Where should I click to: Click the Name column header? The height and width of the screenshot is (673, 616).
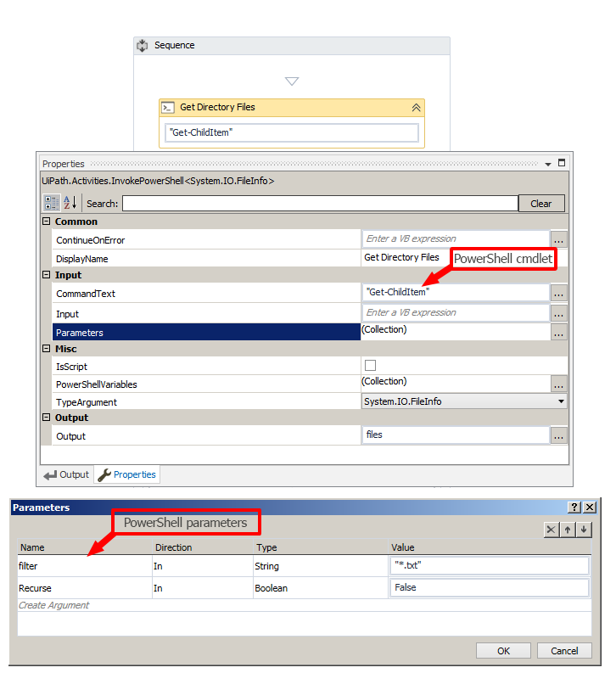tap(85, 547)
